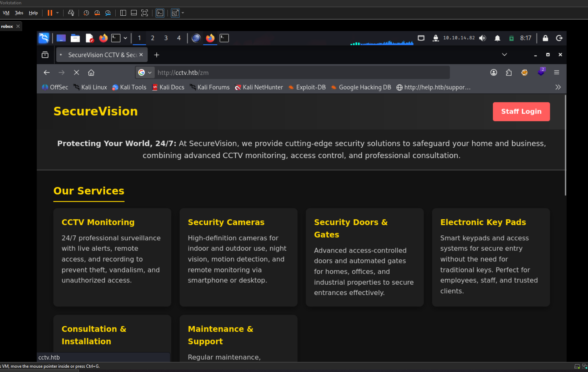Open a new browser tab

tap(156, 55)
